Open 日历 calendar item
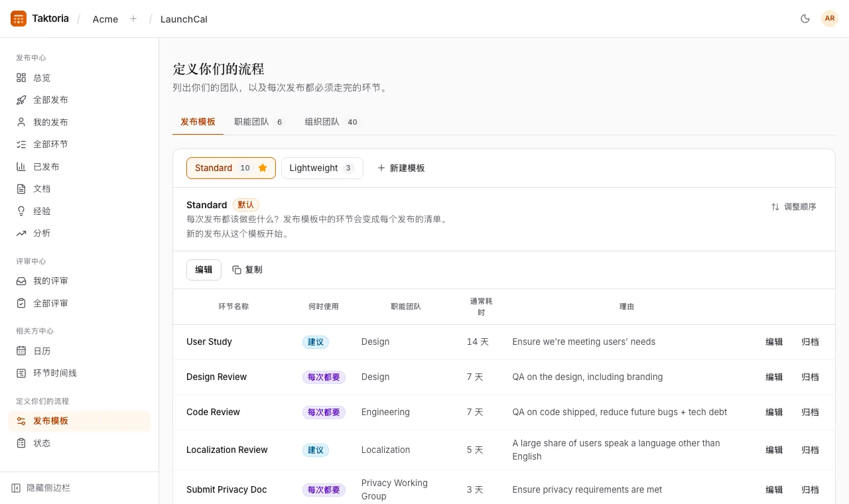849x504 pixels. pos(80,351)
